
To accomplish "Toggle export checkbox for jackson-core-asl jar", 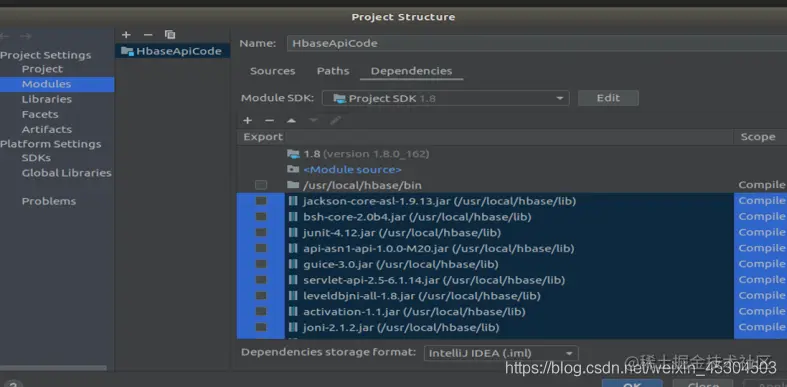I will click(x=261, y=201).
